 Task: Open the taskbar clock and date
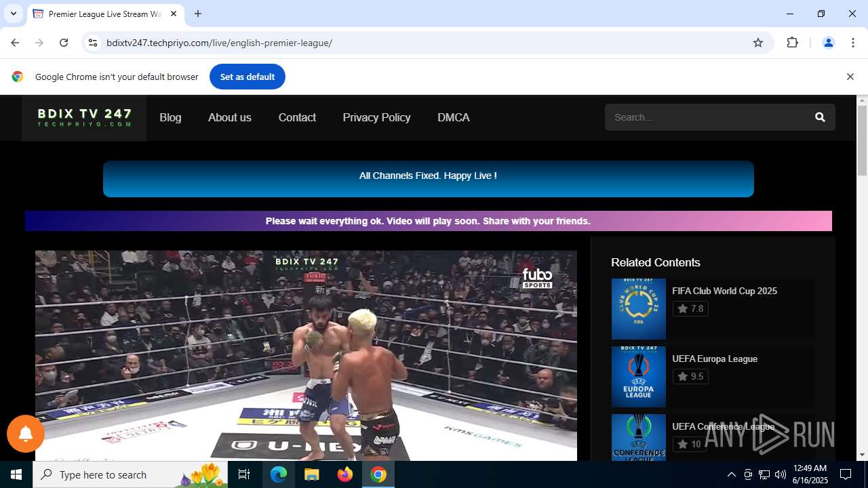click(x=810, y=474)
